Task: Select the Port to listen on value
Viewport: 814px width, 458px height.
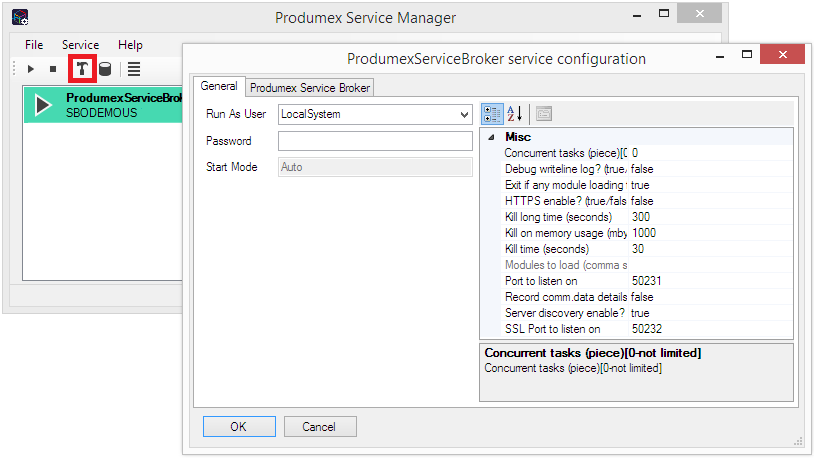Action: click(x=710, y=281)
